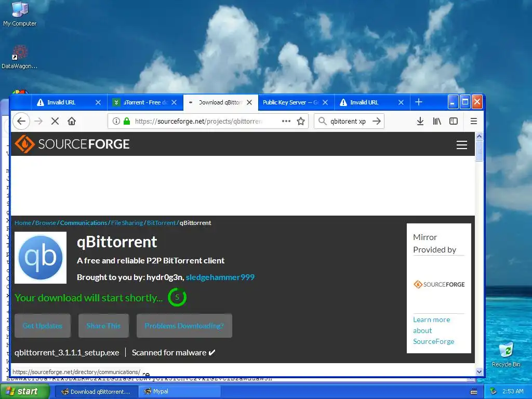This screenshot has height=399, width=532.
Task: Open sledgehammer999 author link
Action: click(x=220, y=277)
